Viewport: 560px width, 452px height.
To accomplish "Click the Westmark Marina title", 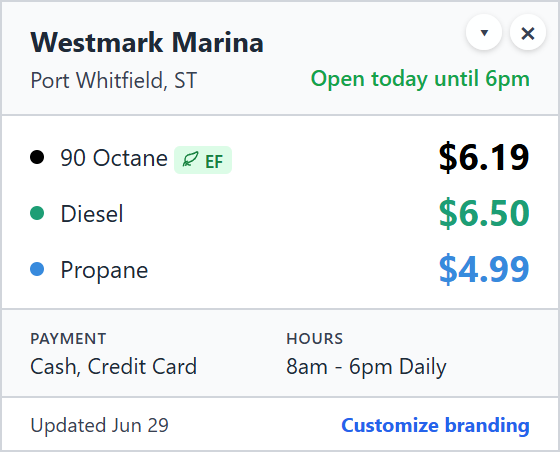I will (x=147, y=42).
